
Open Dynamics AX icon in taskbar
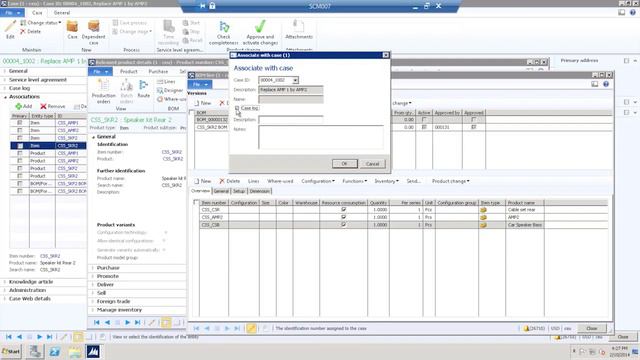93,351
